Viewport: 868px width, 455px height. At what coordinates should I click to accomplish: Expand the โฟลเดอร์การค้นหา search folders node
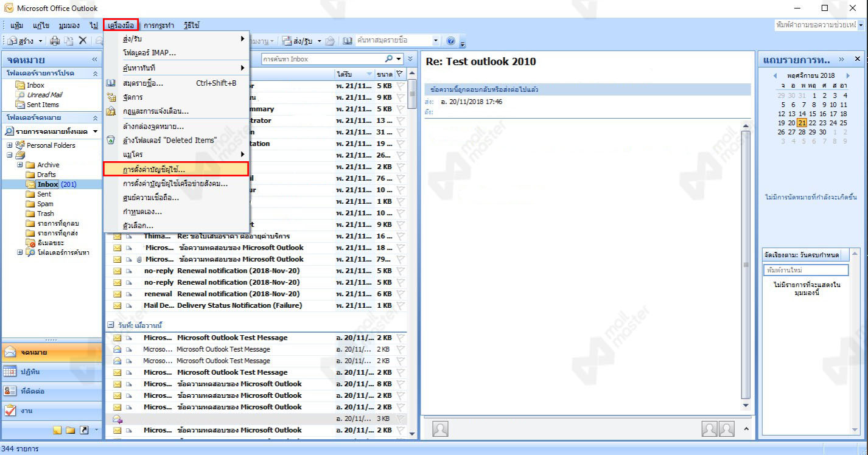pos(20,252)
